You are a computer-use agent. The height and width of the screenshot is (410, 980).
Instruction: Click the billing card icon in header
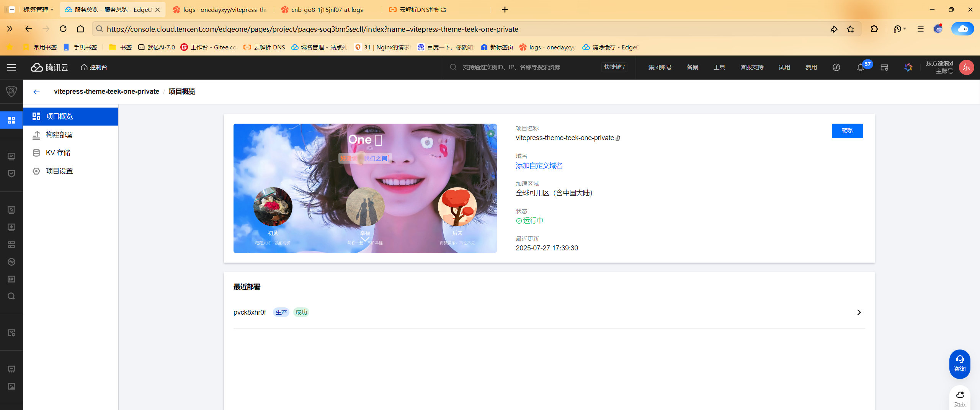click(x=884, y=67)
